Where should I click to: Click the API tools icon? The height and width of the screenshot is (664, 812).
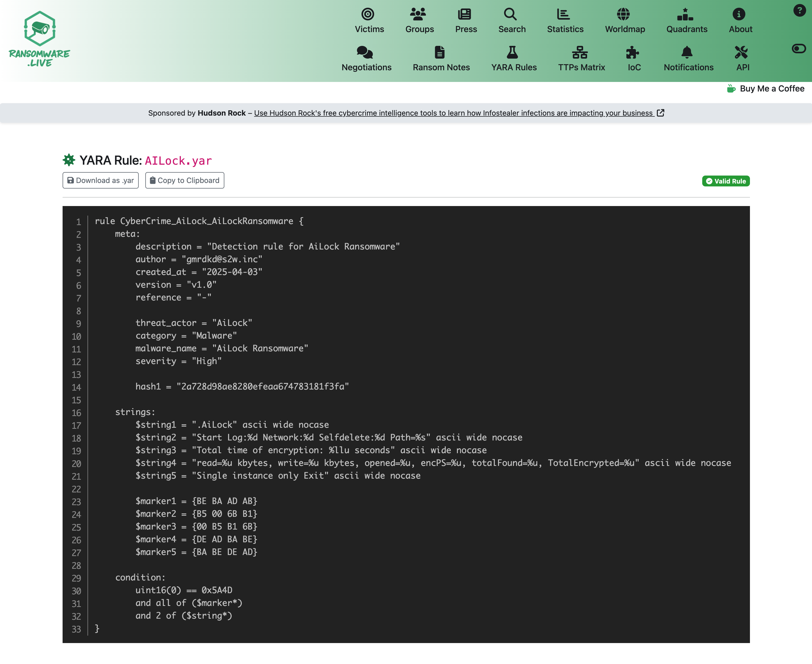741,53
